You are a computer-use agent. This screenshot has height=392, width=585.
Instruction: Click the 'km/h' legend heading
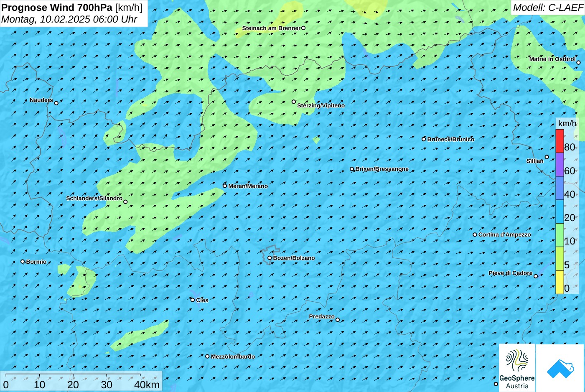(567, 123)
